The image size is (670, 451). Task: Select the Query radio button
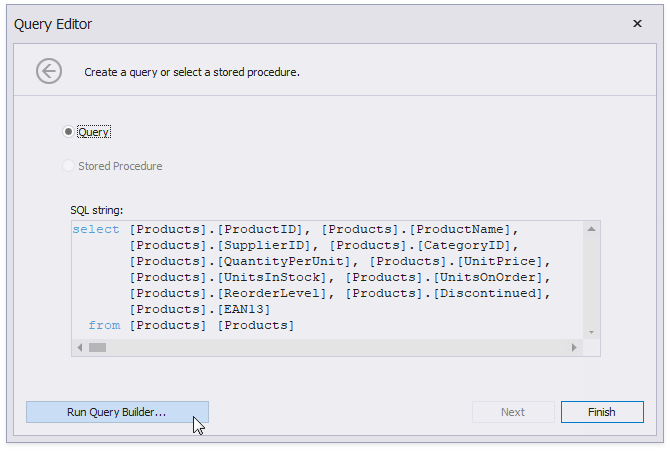click(x=68, y=132)
